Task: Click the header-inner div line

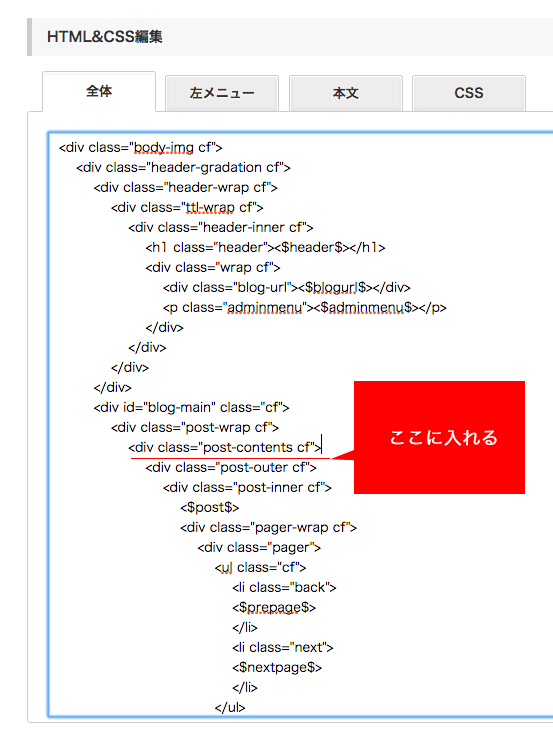Action: (x=221, y=227)
